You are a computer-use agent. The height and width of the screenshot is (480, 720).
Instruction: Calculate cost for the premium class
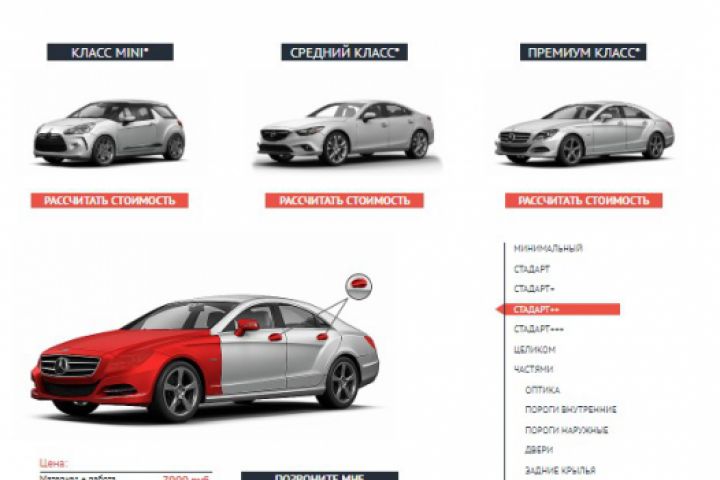pyautogui.click(x=584, y=201)
